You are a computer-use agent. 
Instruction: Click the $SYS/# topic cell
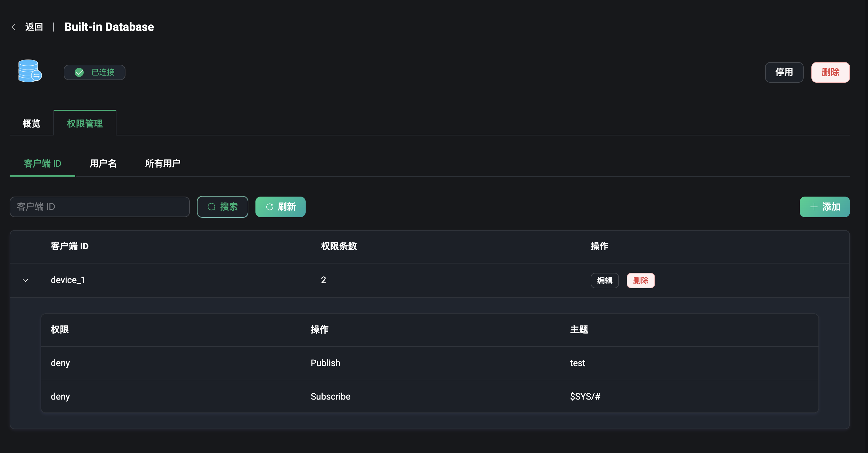585,396
